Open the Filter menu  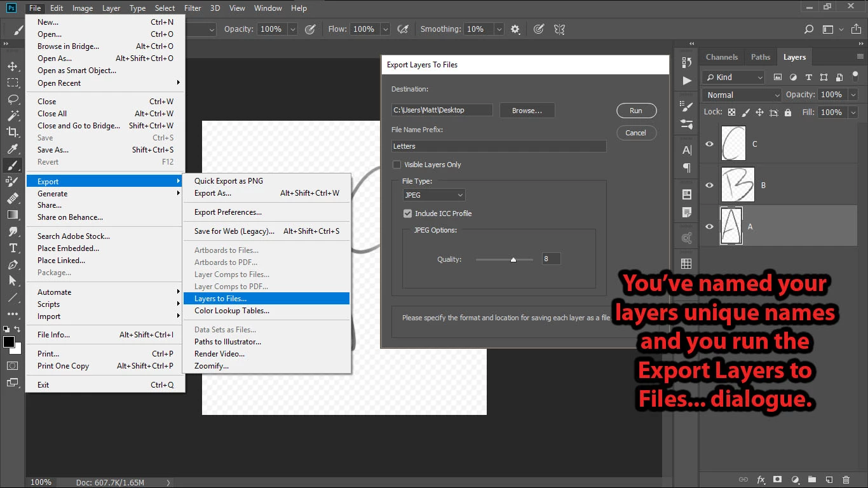(193, 8)
